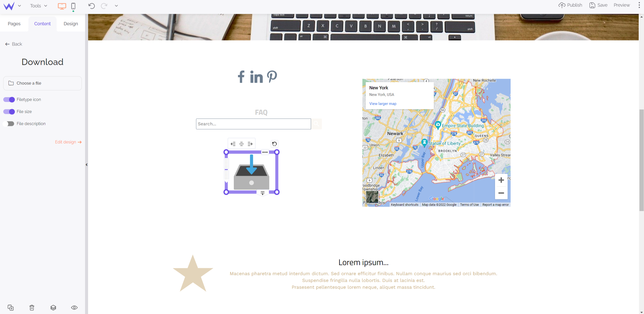Image resolution: width=644 pixels, height=314 pixels.
Task: Select the mobile preview icon
Action: pyautogui.click(x=73, y=6)
